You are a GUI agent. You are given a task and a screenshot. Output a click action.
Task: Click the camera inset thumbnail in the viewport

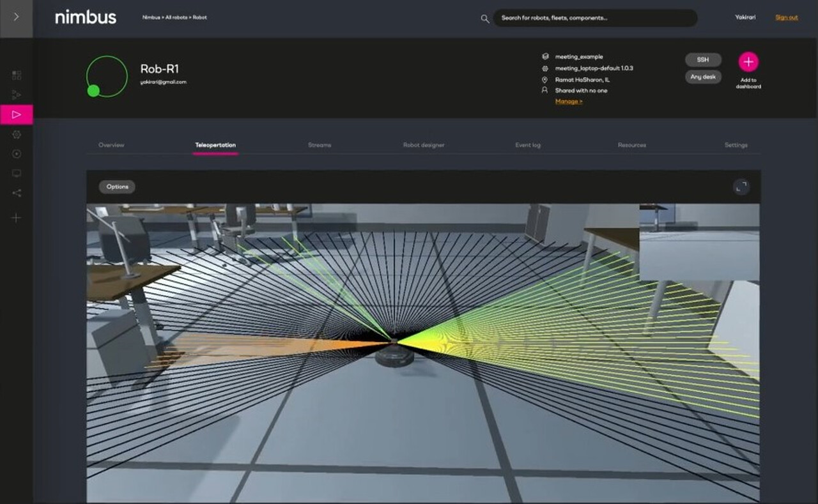pyautogui.click(x=699, y=242)
